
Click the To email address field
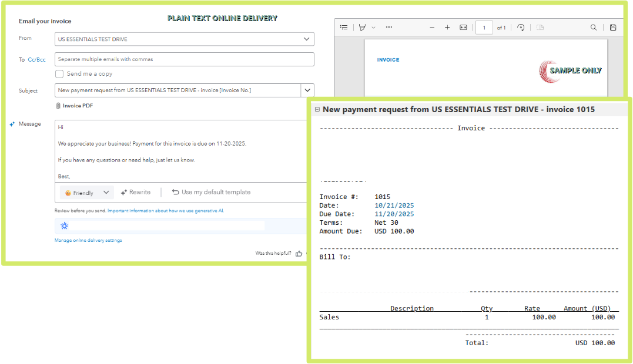(185, 59)
